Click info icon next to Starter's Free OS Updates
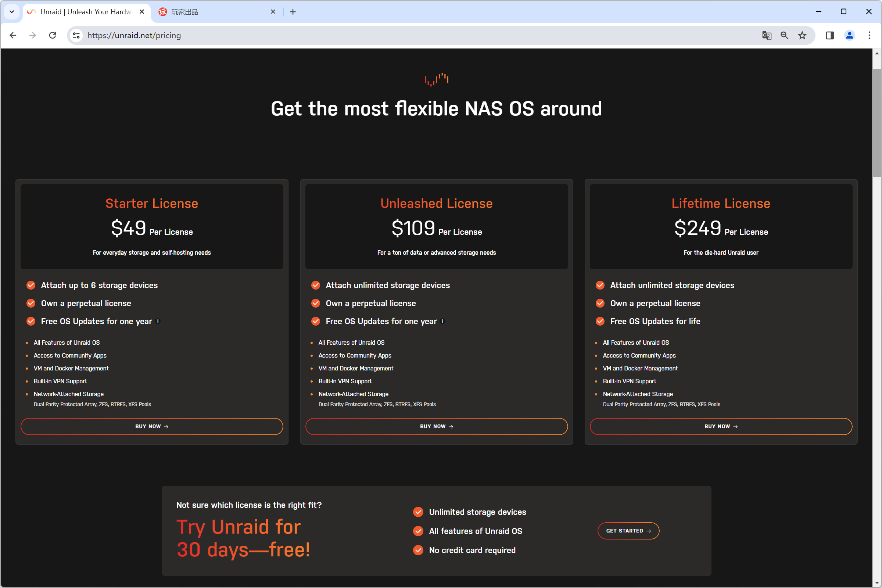Image resolution: width=882 pixels, height=588 pixels. 158,321
